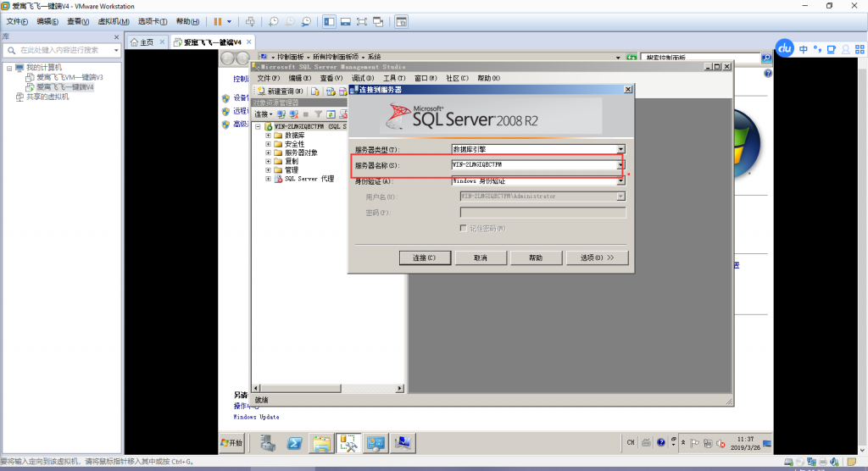Close the 爱寓飞飞一键端V4 tab
The width and height of the screenshot is (868, 471).
pos(249,42)
